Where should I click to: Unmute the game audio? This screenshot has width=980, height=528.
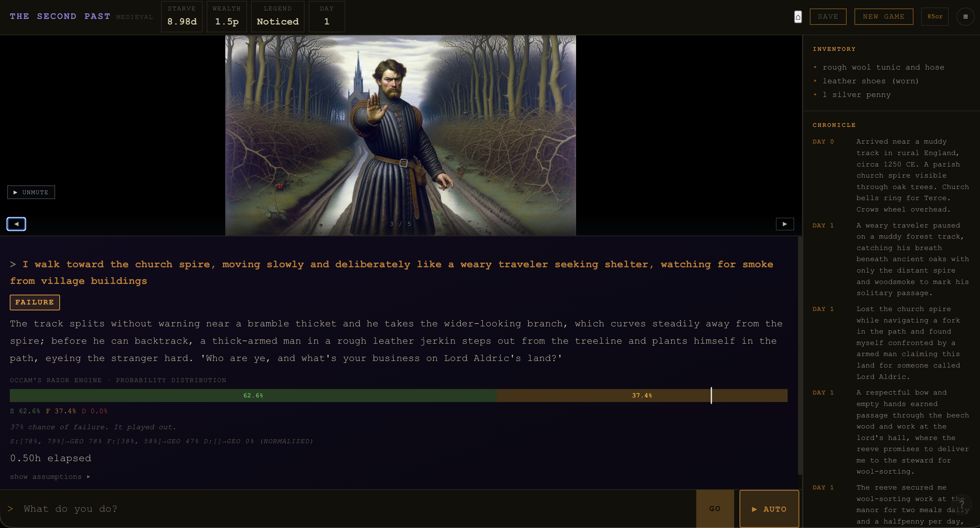coord(31,192)
